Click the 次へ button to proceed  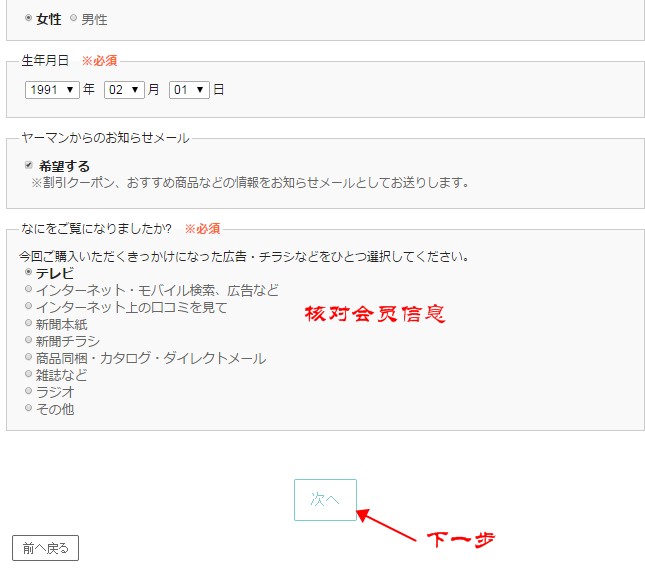pyautogui.click(x=325, y=499)
